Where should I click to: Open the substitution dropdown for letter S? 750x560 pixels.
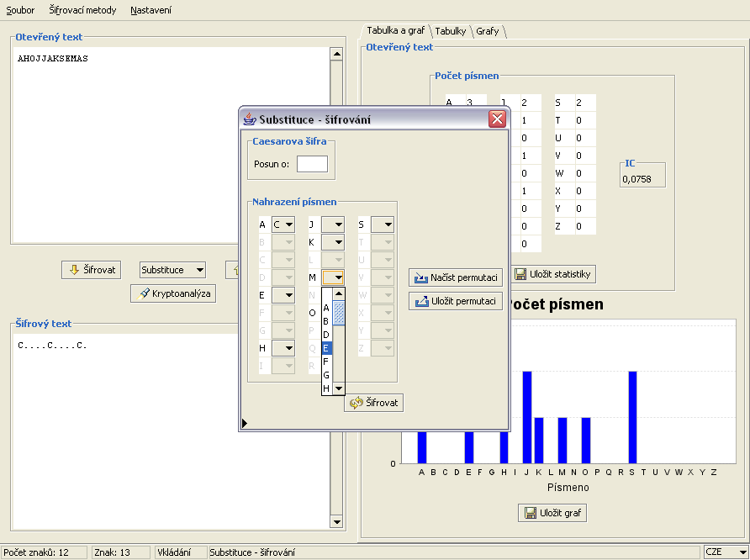(x=383, y=225)
